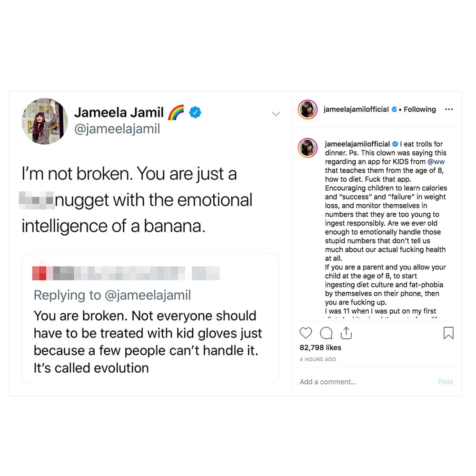Open comments via the speech bubble icon
Image resolution: width=476 pixels, height=476 pixels.
(x=326, y=333)
